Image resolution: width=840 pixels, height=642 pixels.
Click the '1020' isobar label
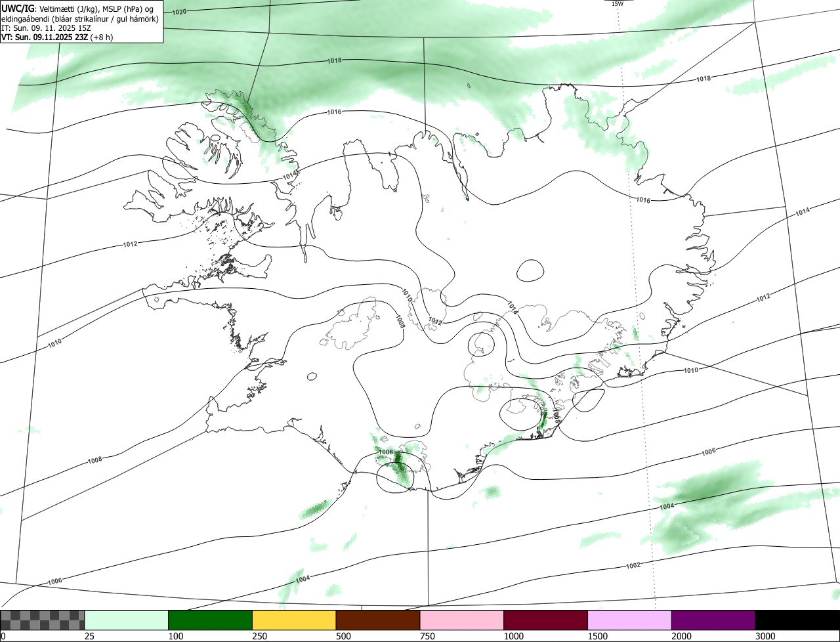178,12
